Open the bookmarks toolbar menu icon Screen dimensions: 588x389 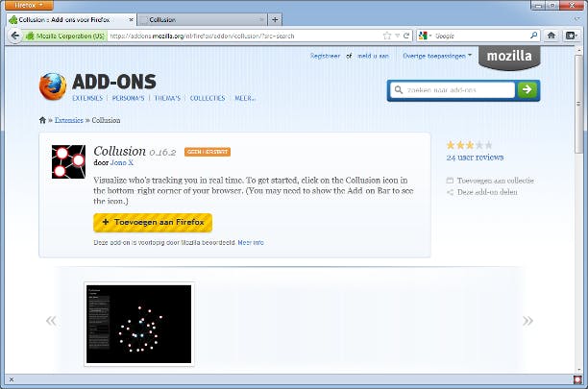click(571, 36)
